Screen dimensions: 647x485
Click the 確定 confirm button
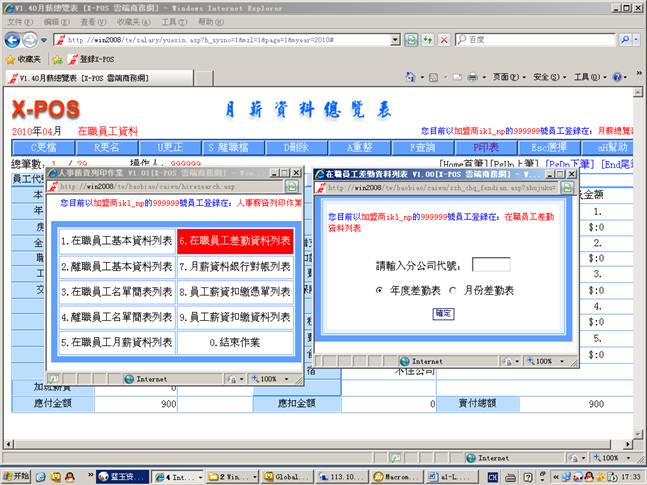(443, 313)
